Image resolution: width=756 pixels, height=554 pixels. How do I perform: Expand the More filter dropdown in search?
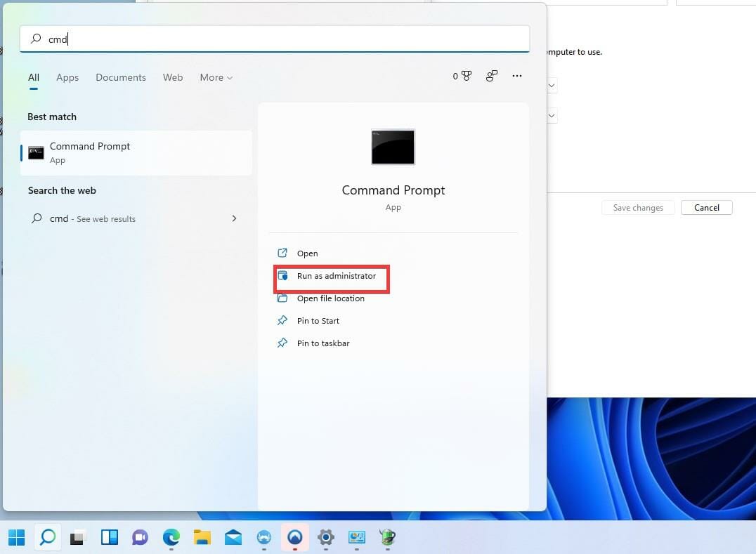coord(215,77)
